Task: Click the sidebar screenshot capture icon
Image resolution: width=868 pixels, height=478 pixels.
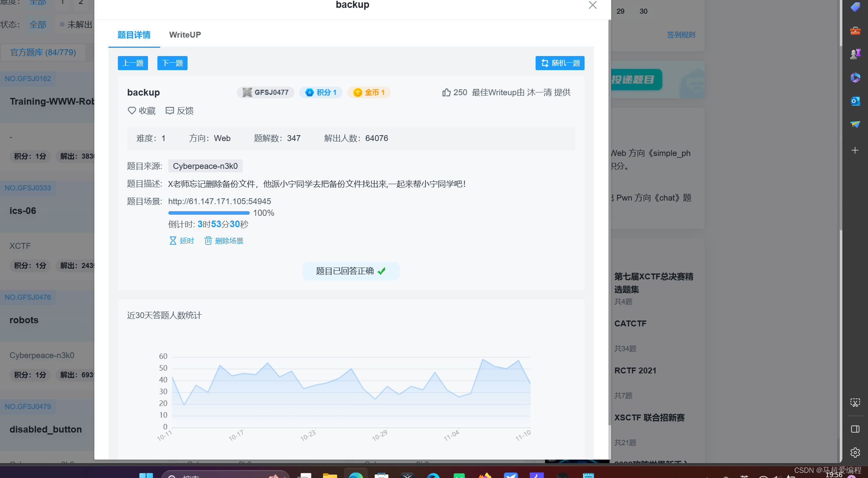Action: point(855,402)
